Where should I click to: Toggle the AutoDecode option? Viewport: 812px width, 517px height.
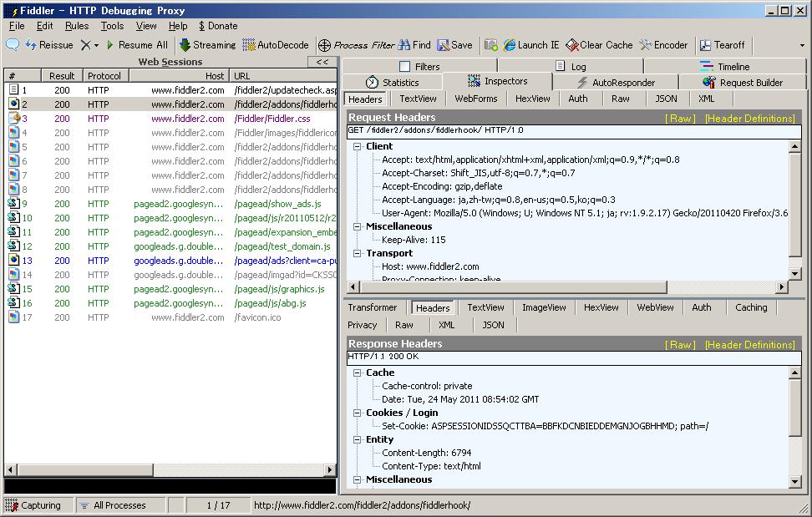pos(276,45)
